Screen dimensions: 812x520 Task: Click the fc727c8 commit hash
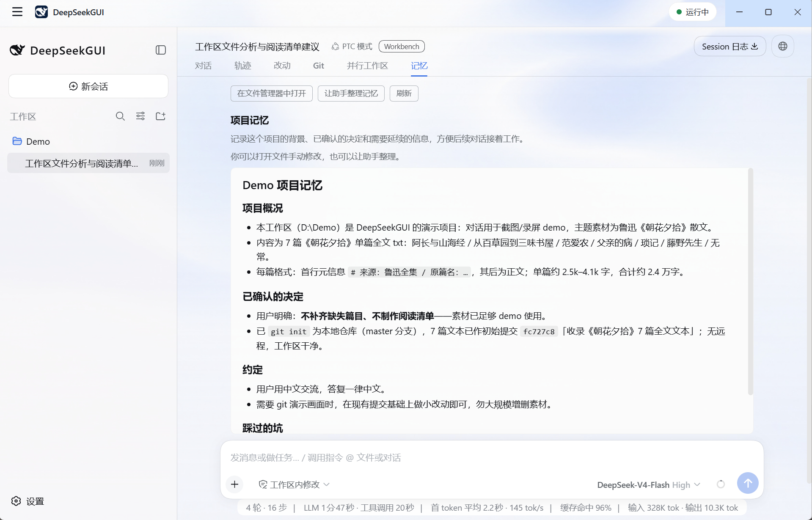[539, 332]
